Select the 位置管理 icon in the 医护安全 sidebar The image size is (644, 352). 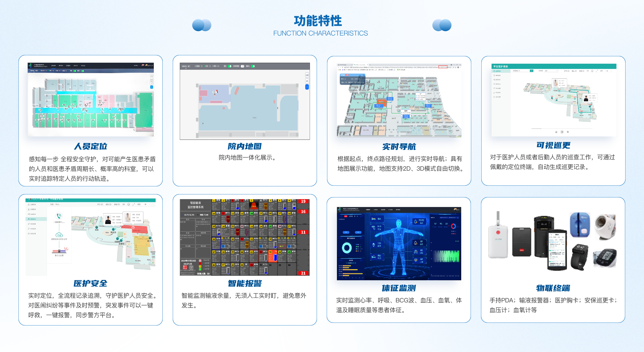point(29,205)
